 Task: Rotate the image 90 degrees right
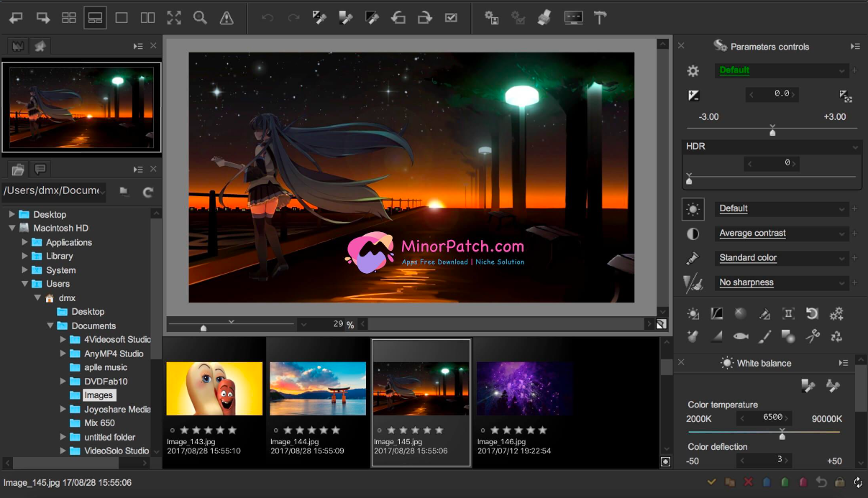[425, 18]
